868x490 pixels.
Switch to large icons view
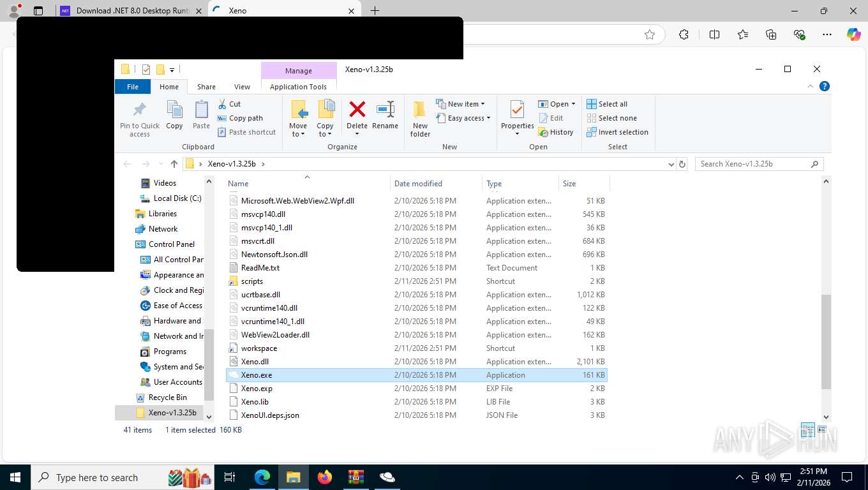(821, 429)
